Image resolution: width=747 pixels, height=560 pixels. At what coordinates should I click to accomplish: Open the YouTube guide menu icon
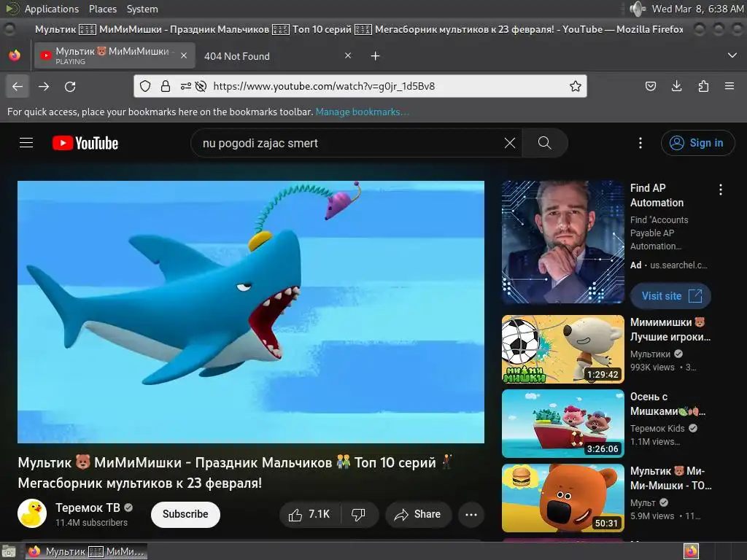click(26, 143)
